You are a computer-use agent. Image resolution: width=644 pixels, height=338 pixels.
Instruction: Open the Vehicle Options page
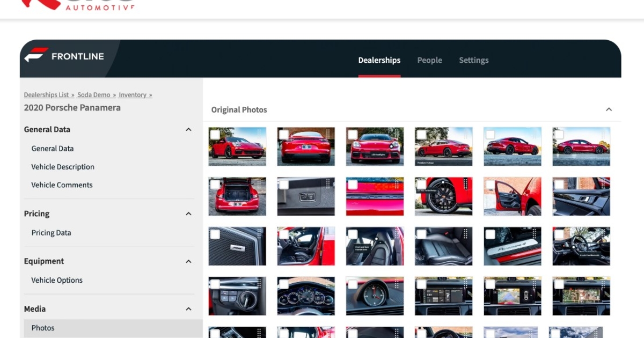(x=57, y=280)
